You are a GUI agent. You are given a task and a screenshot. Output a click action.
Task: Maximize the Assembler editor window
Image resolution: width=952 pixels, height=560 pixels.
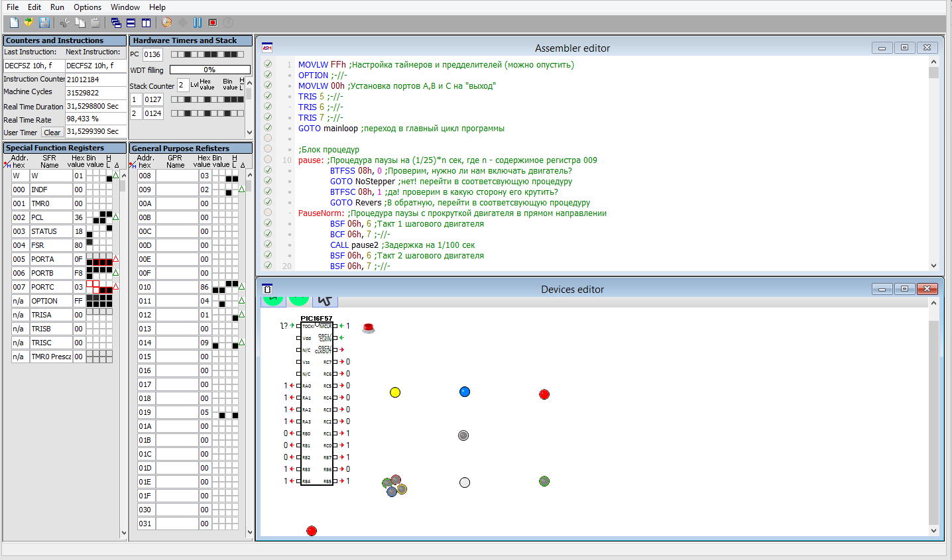click(x=904, y=48)
